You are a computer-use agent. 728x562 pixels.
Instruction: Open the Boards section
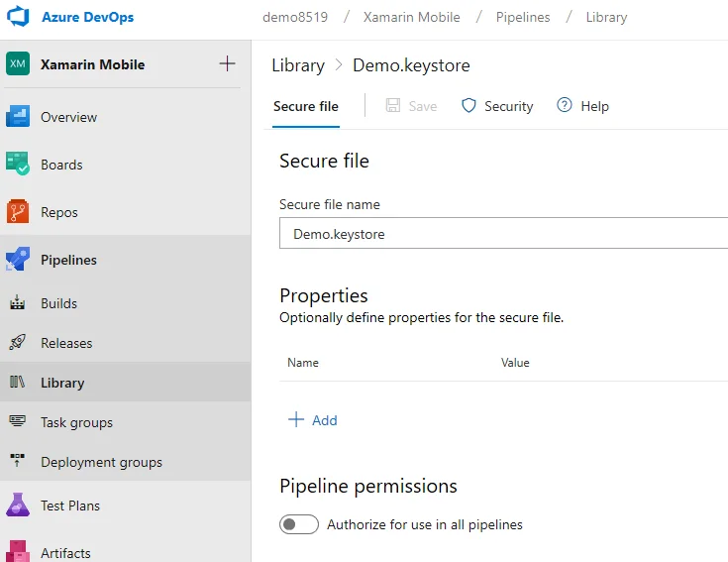click(x=61, y=165)
